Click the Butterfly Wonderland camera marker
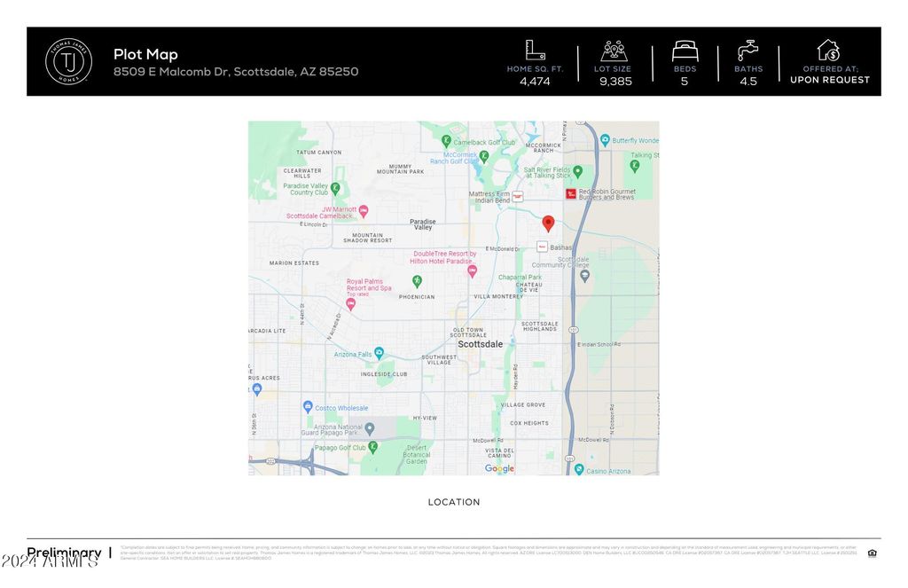908x588 pixels. [x=605, y=139]
